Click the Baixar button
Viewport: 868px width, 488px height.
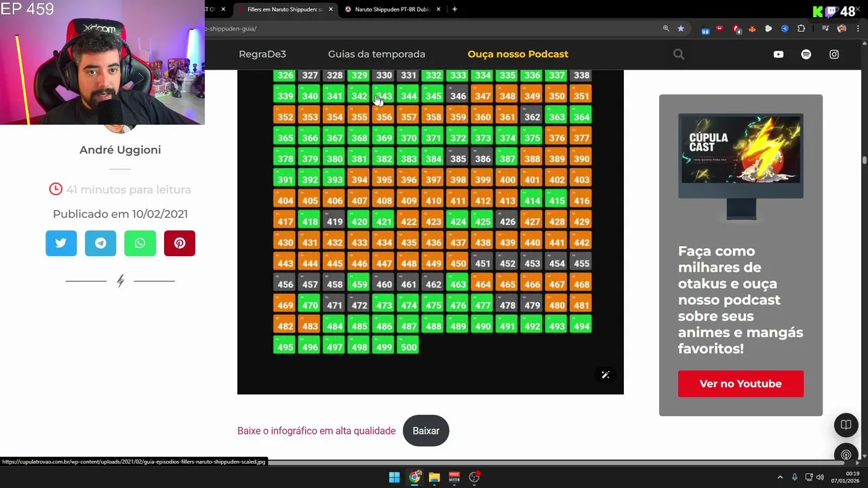(x=426, y=431)
